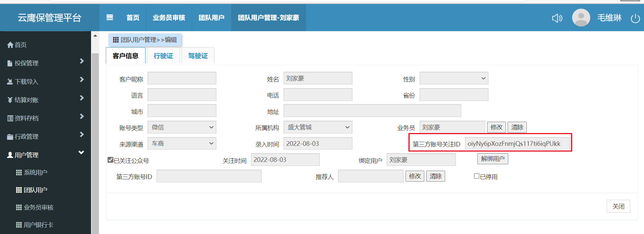Switch to the 客户信息 tab
This screenshot has height=234, width=644.
pos(126,56)
